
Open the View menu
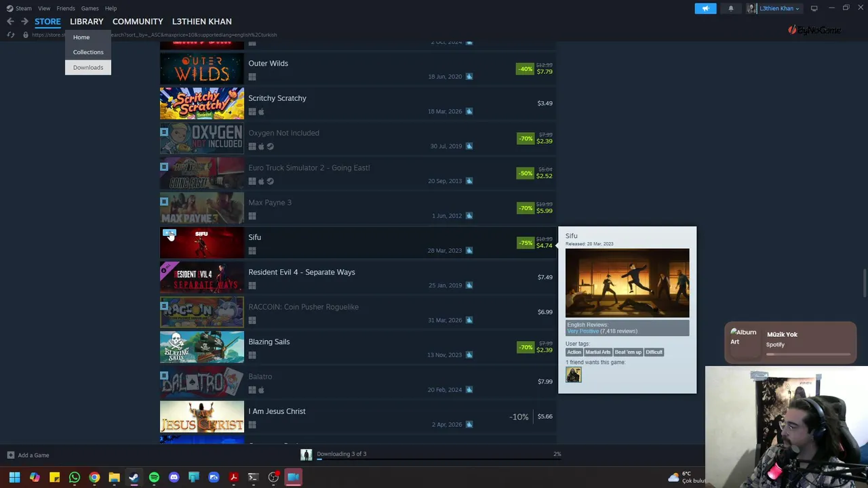point(44,8)
